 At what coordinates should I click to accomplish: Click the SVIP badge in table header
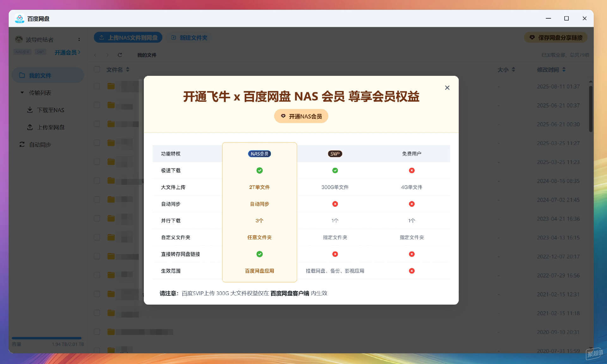(x=335, y=154)
